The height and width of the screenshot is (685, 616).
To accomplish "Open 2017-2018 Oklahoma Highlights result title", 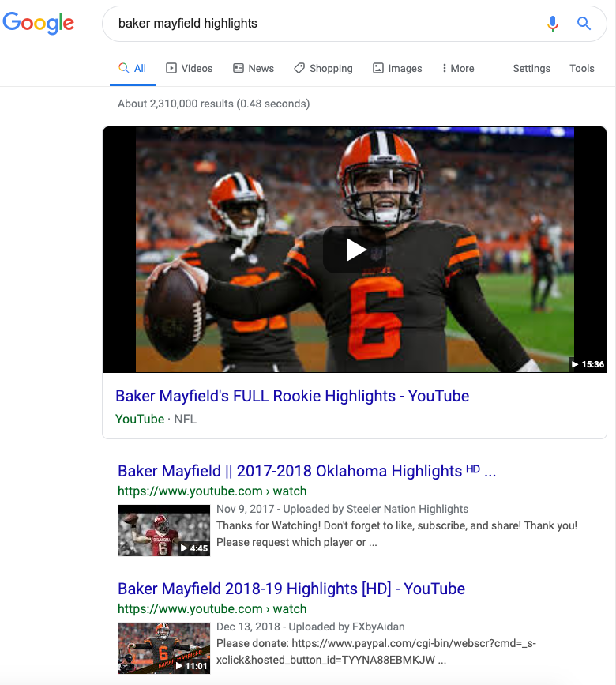I will (x=307, y=472).
